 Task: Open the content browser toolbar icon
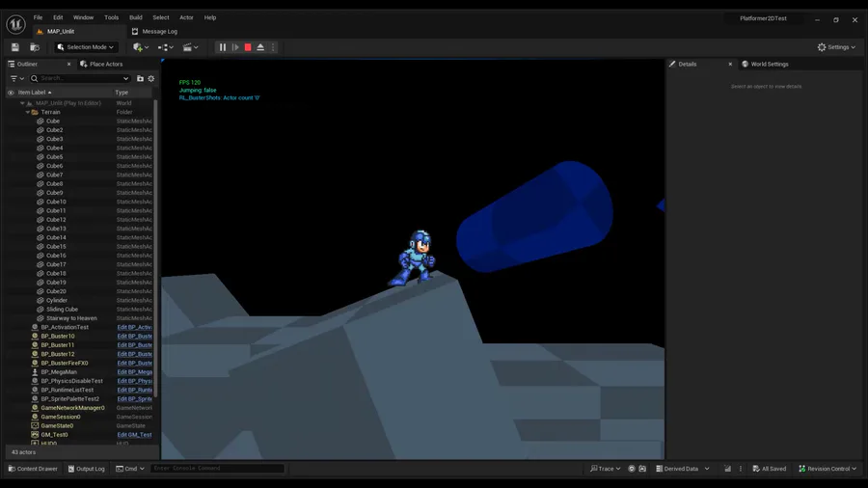click(35, 47)
